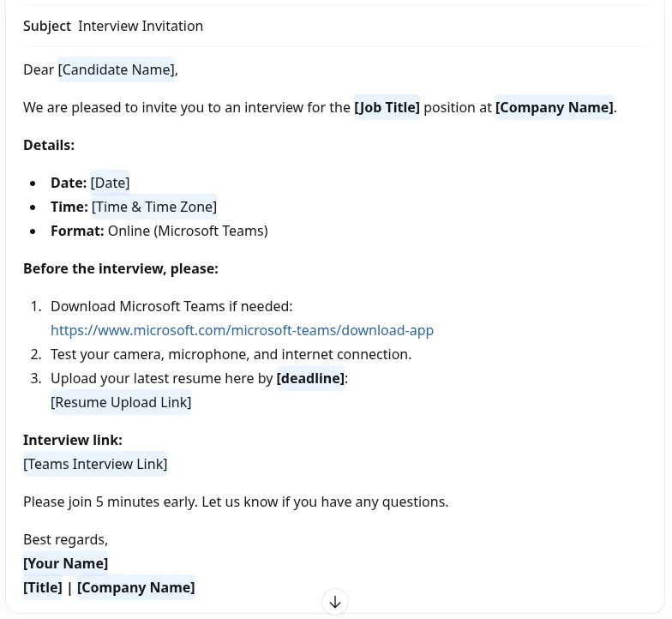Screen dimensions: 672x619
Task: Click the [Job Title] placeholder
Action: click(x=387, y=107)
